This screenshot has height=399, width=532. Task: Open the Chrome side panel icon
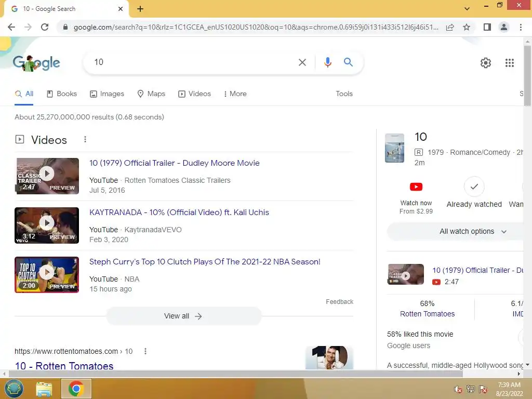pos(487,27)
